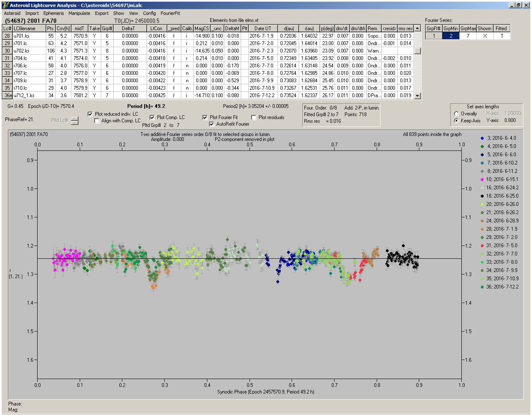Toggle 'Plot Fourier Fit' checkbox
This screenshot has height=415, width=532.
(x=205, y=117)
